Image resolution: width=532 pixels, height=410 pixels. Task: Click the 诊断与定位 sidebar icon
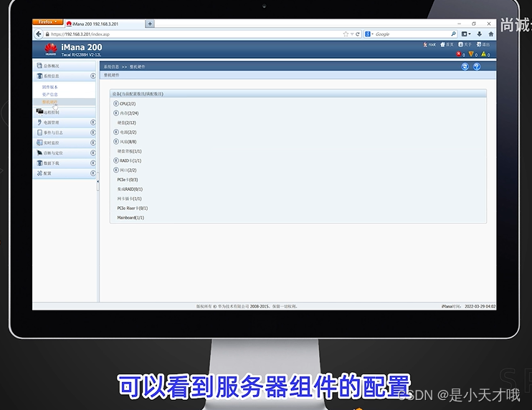coord(39,153)
